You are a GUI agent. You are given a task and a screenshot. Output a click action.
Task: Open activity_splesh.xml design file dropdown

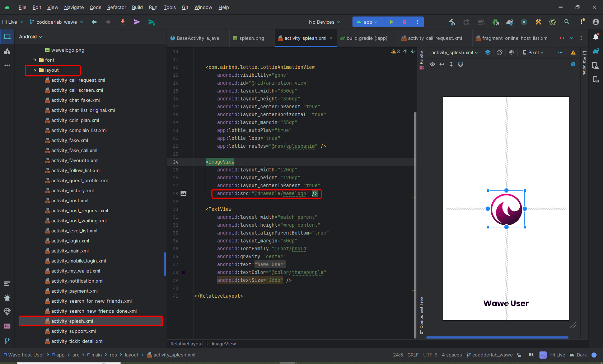(x=454, y=52)
